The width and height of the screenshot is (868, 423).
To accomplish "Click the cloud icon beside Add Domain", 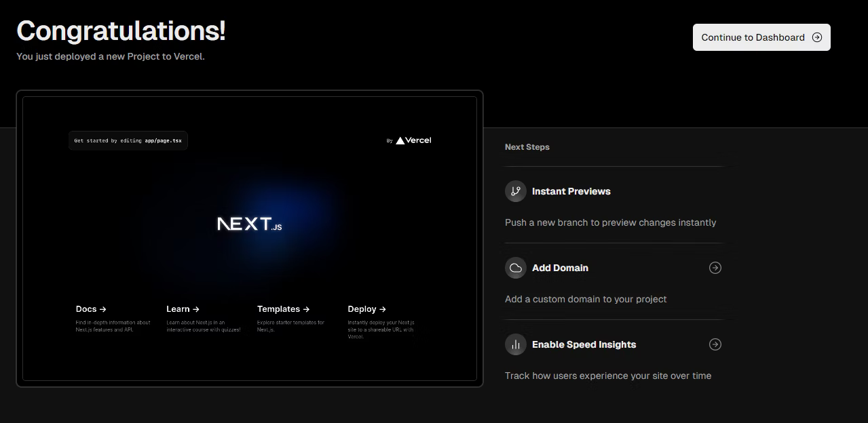I will pos(516,268).
